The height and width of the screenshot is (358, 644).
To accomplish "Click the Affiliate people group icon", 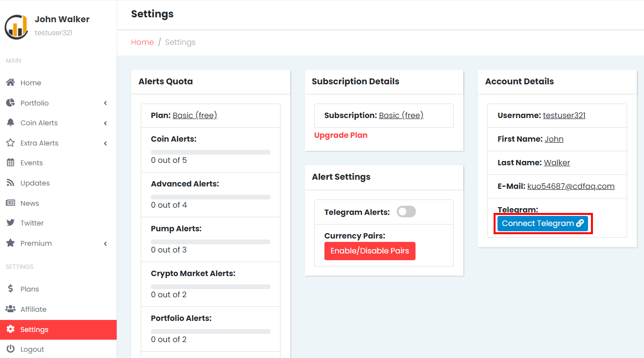I will pyautogui.click(x=10, y=309).
